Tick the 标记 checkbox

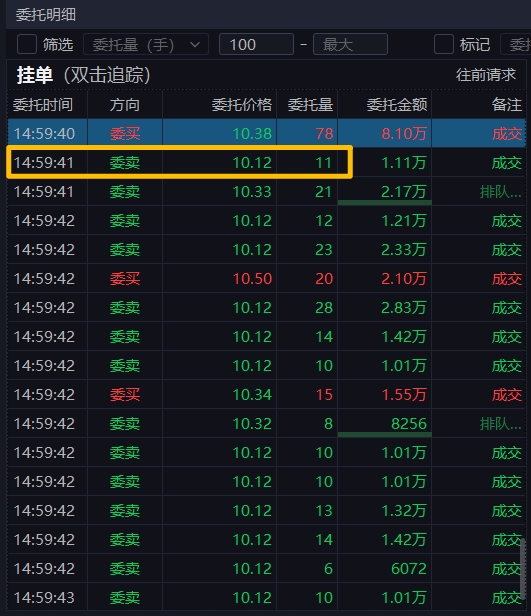coord(444,44)
